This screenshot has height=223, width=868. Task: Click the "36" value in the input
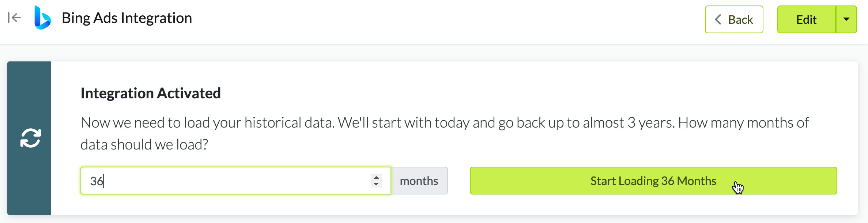click(x=97, y=181)
